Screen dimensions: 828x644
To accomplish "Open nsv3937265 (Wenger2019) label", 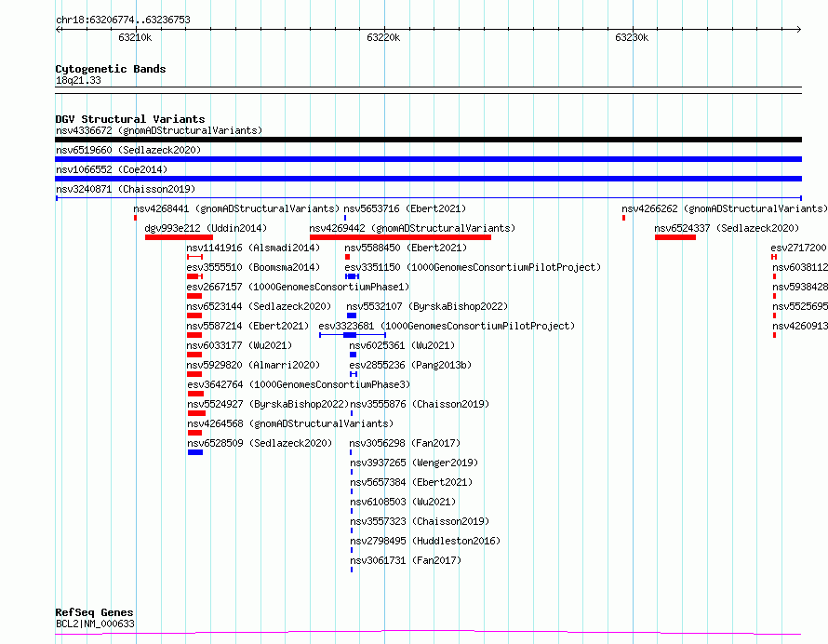I will [x=414, y=463].
